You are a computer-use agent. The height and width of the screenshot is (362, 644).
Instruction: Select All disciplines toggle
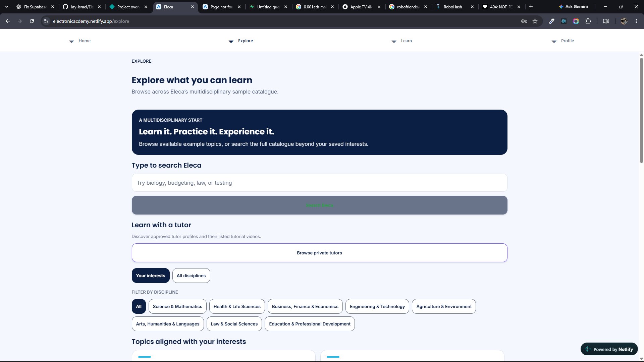(x=191, y=276)
